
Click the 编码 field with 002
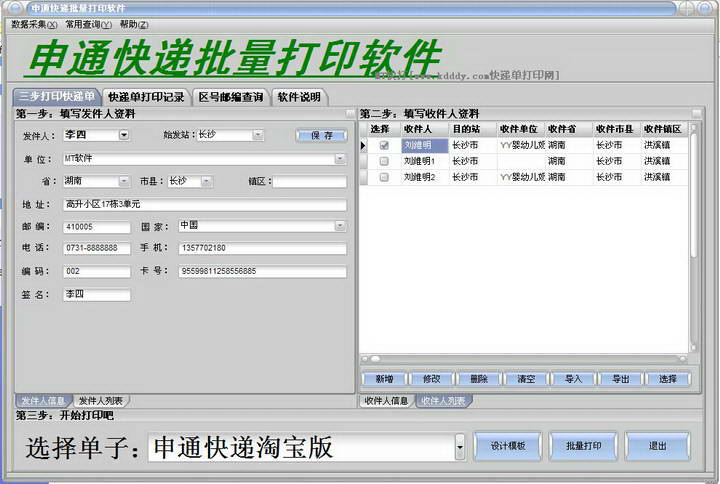[x=96, y=271]
